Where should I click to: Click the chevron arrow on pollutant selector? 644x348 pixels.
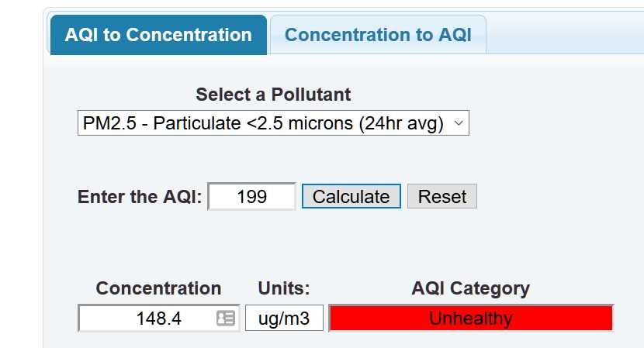[x=459, y=122]
